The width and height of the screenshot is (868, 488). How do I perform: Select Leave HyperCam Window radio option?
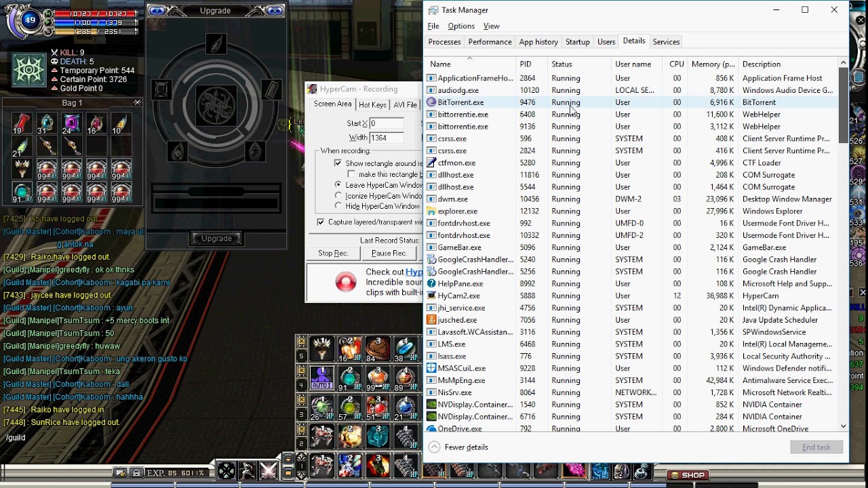click(338, 185)
